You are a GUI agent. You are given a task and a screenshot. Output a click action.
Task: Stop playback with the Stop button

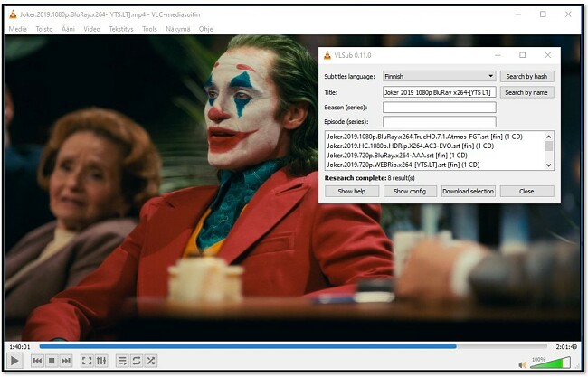(52, 361)
